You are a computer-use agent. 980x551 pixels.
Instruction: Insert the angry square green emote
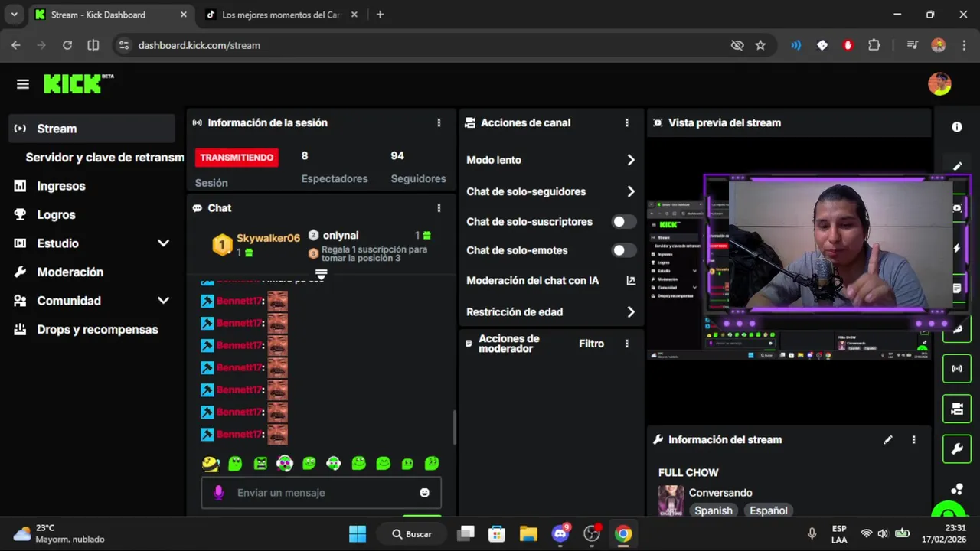(x=260, y=463)
